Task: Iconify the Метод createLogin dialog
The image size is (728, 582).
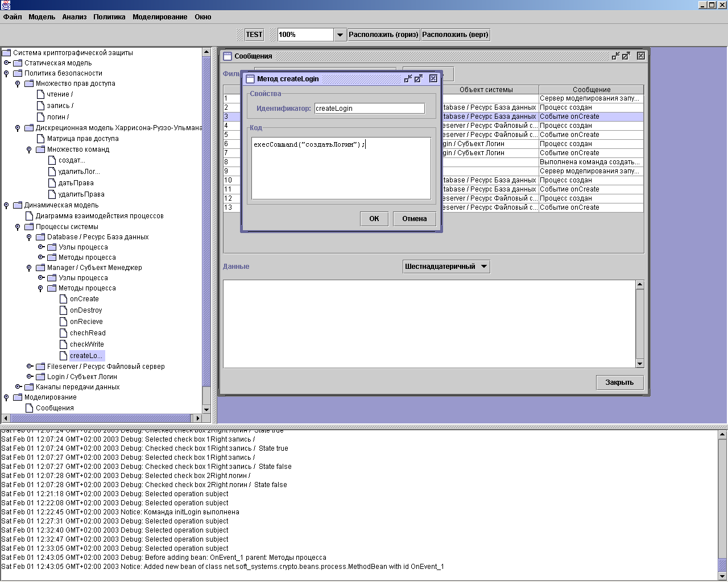Action: tap(408, 78)
